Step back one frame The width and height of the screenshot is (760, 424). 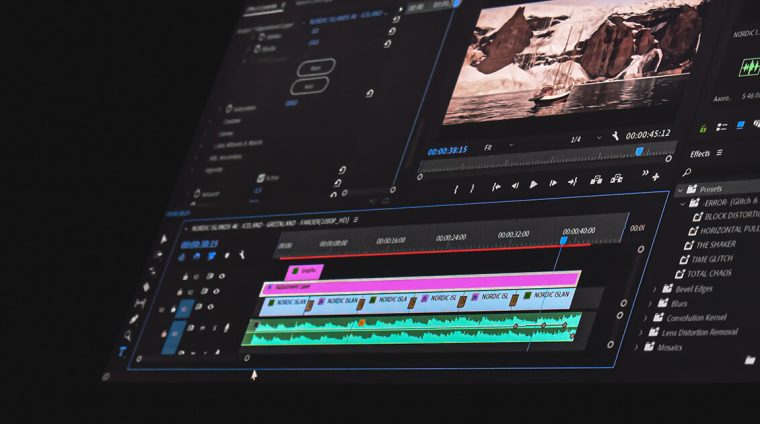515,186
